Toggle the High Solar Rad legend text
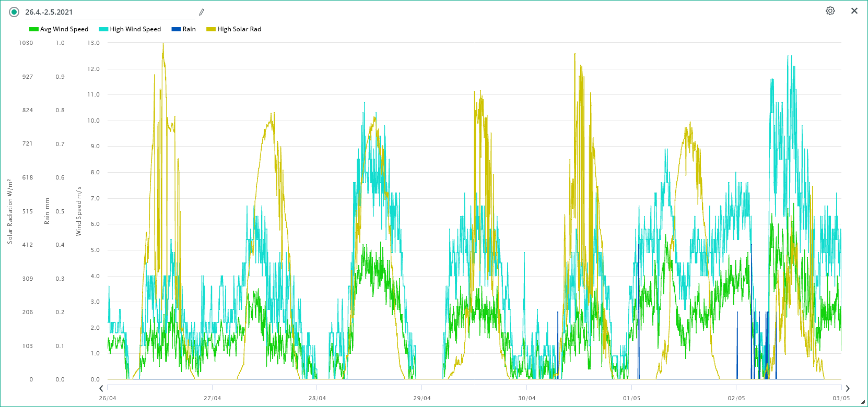This screenshot has height=407, width=868. click(239, 29)
